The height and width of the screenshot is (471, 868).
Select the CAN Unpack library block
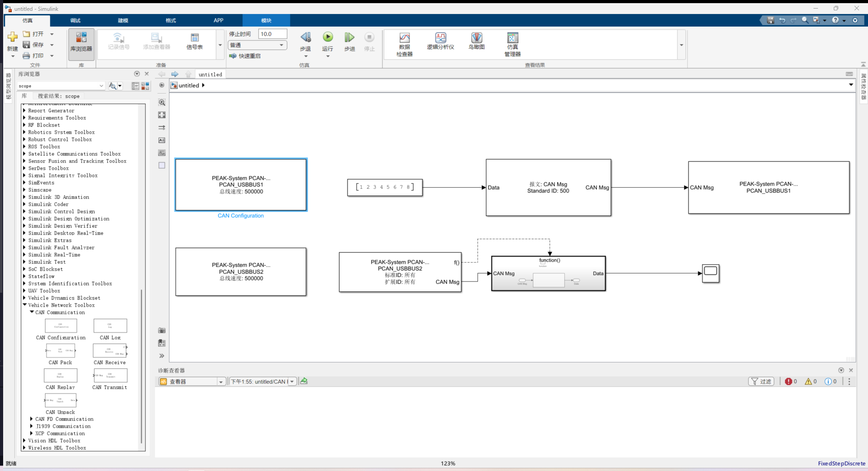pos(60,400)
